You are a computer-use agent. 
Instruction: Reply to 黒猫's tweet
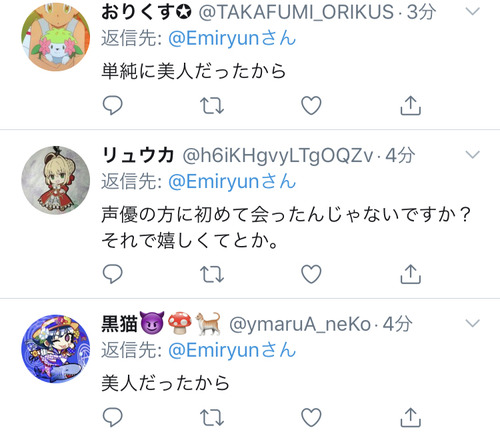point(113,417)
